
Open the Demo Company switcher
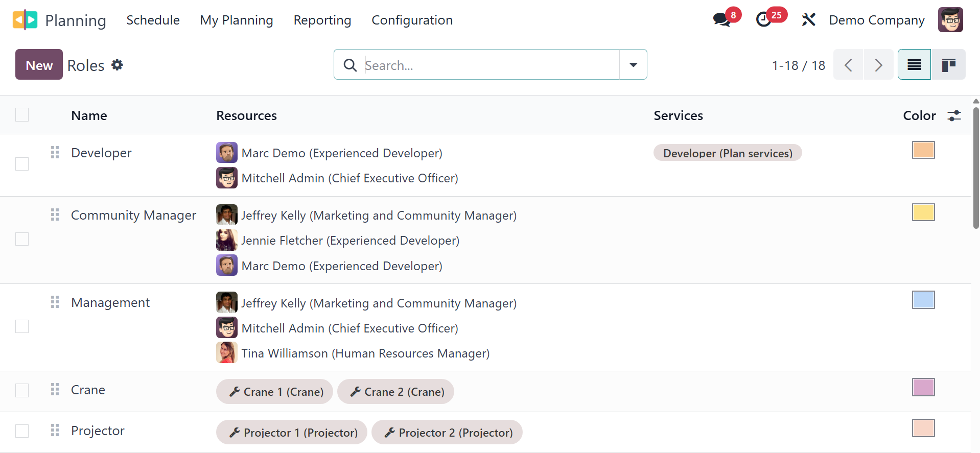[x=876, y=20]
